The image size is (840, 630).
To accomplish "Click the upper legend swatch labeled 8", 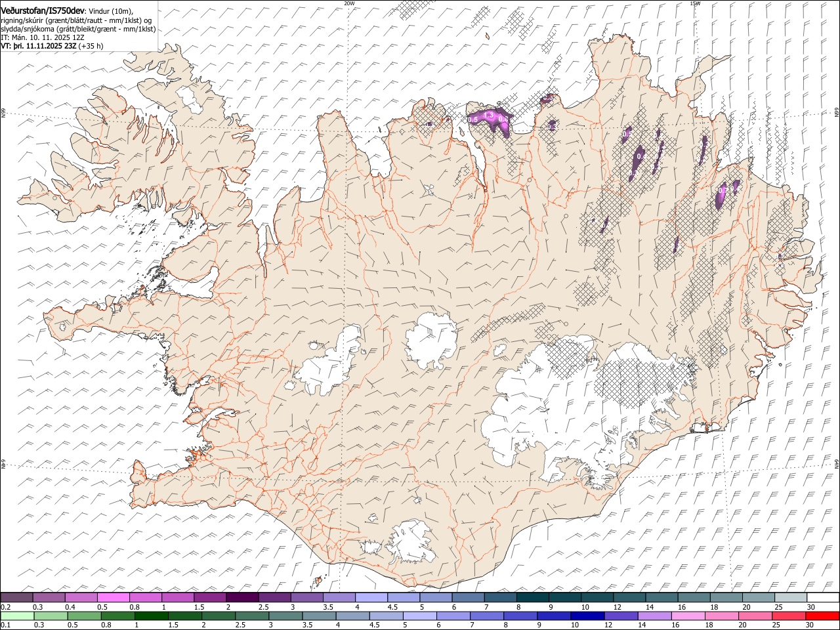I will click(532, 597).
